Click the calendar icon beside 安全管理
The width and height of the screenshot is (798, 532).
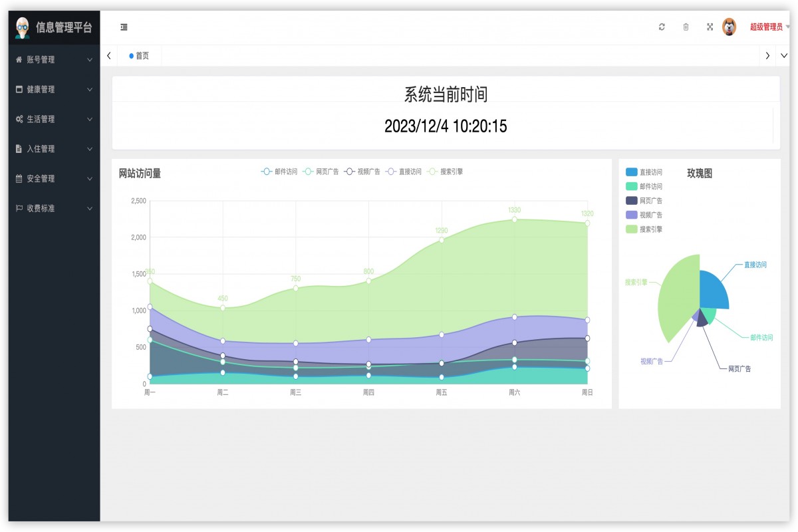point(20,178)
